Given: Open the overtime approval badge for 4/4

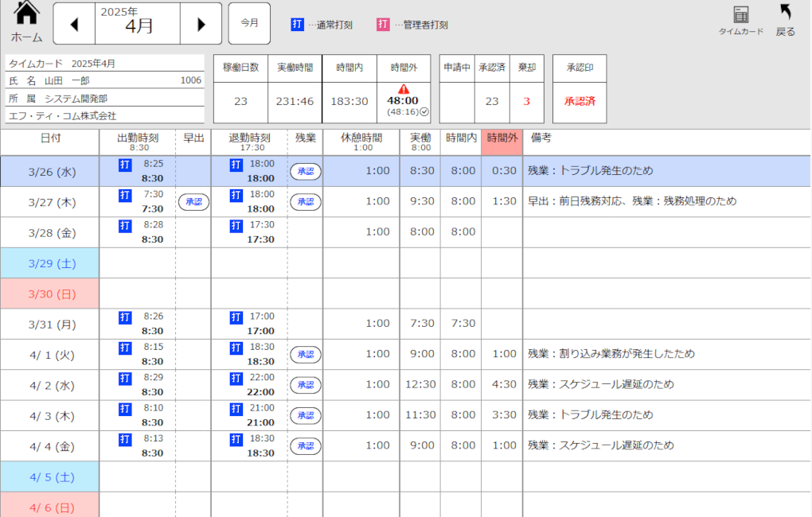Looking at the screenshot, I should click(x=306, y=446).
